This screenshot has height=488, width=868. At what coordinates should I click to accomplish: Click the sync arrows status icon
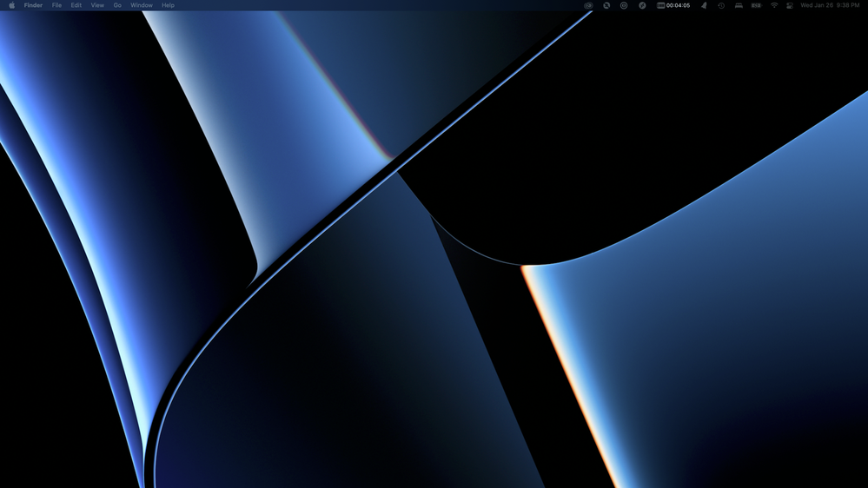tap(606, 5)
